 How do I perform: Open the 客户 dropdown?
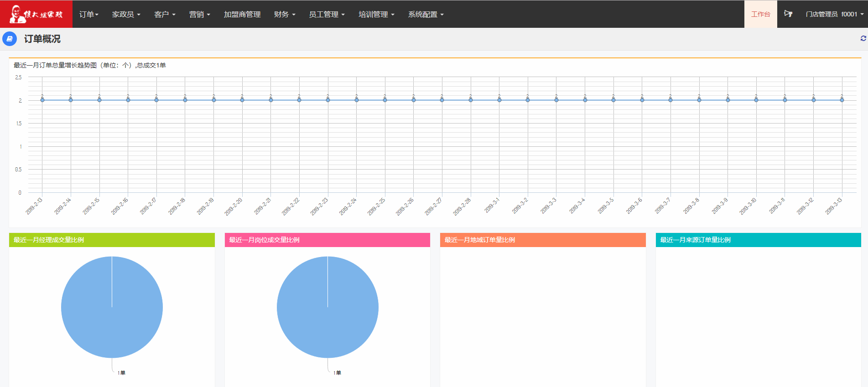tap(165, 15)
